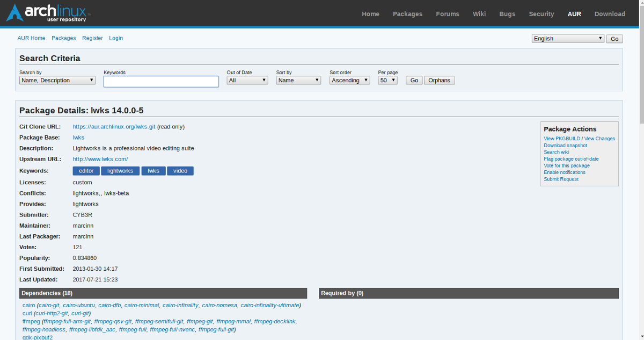644x340 pixels.
Task: Open ffmpeg-decklink link
Action: tap(275, 321)
